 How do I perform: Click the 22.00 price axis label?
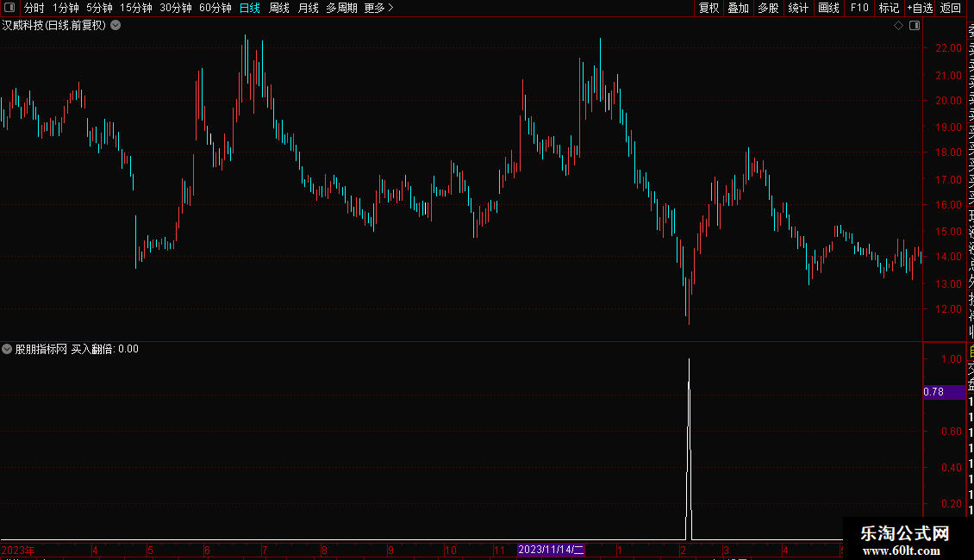click(948, 47)
